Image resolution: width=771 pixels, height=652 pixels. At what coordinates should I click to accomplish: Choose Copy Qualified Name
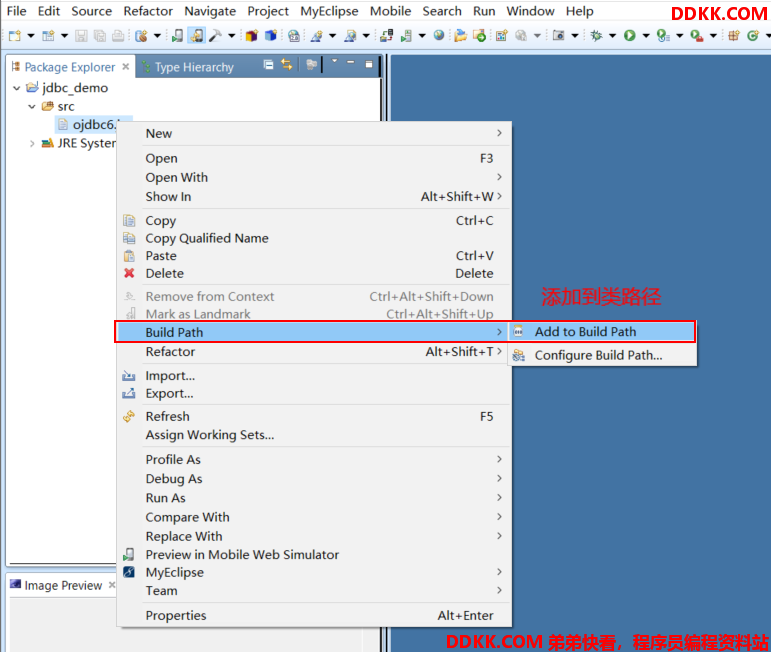tap(314, 238)
